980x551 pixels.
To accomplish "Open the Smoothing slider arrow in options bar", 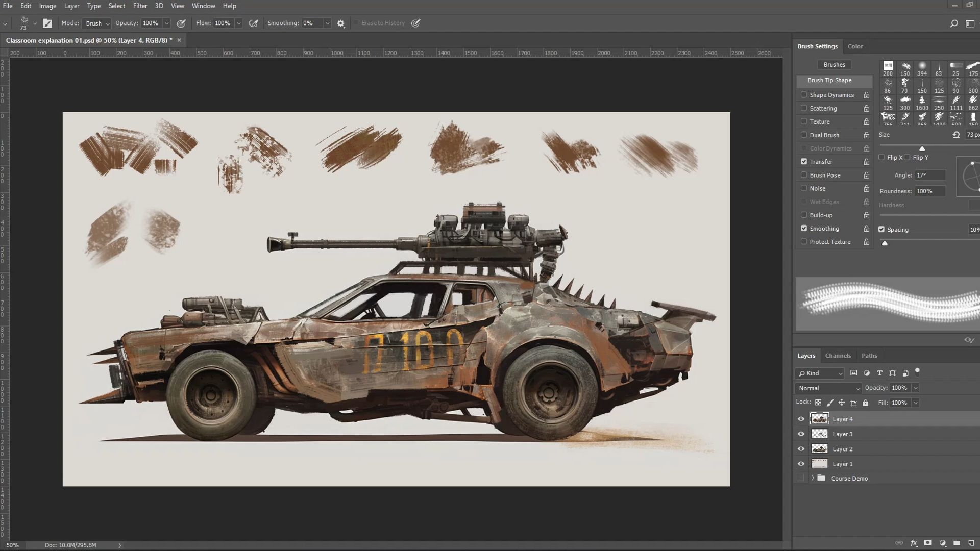I will (x=327, y=23).
